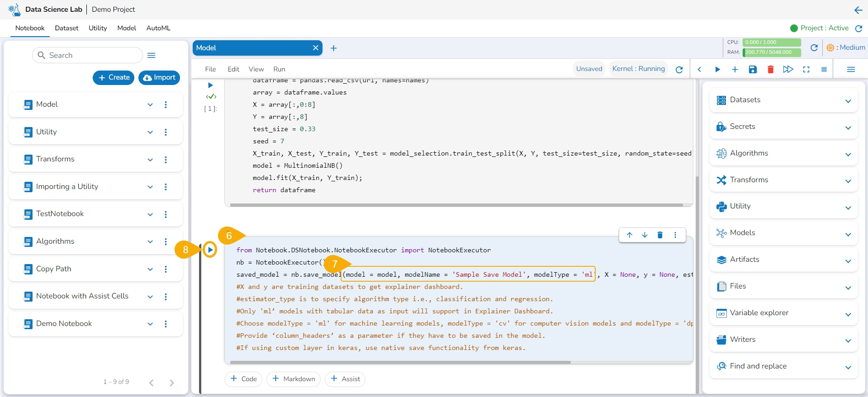The image size is (868, 397).
Task: Save the notebook using the toolbar disk icon
Action: point(753,69)
